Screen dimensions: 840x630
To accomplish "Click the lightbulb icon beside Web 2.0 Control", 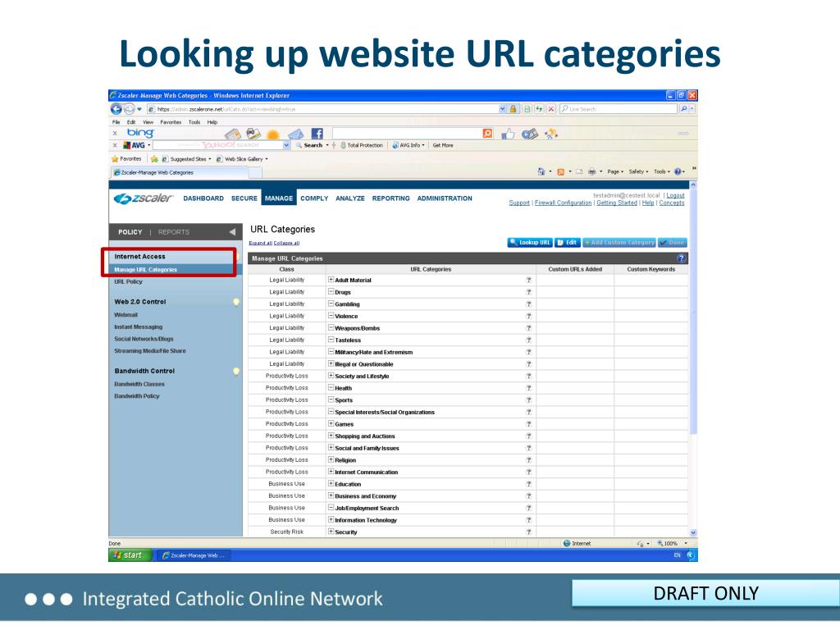I will click(235, 302).
